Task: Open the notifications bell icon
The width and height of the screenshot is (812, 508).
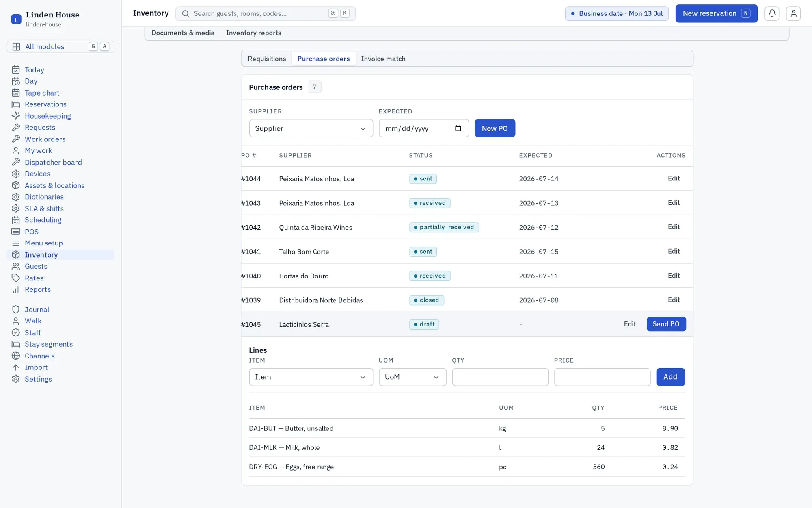Action: [772, 13]
